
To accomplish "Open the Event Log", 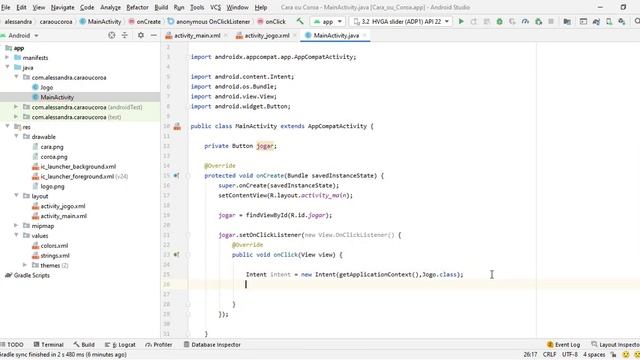I will tap(563, 344).
